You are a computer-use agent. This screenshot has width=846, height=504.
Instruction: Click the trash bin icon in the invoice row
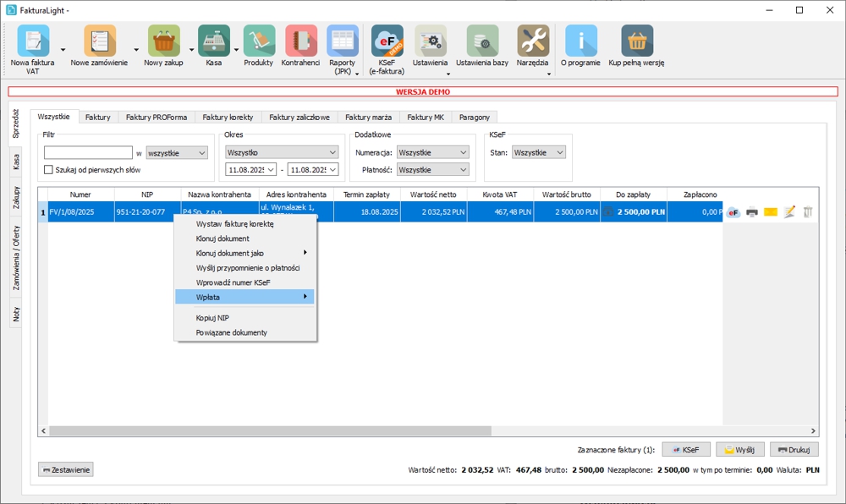click(808, 212)
